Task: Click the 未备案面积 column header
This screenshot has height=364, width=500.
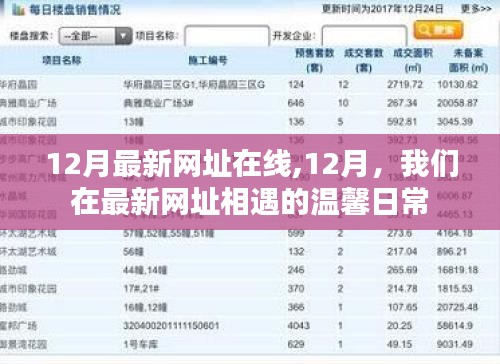Action: point(468,60)
